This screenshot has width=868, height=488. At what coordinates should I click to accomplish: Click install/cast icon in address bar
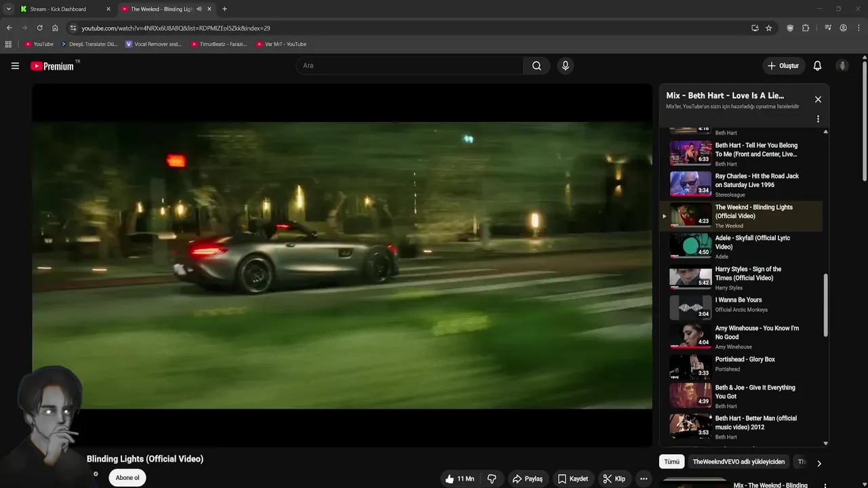[755, 28]
